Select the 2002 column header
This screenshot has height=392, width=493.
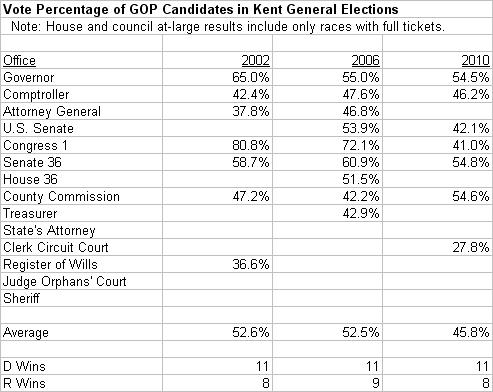pyautogui.click(x=255, y=60)
